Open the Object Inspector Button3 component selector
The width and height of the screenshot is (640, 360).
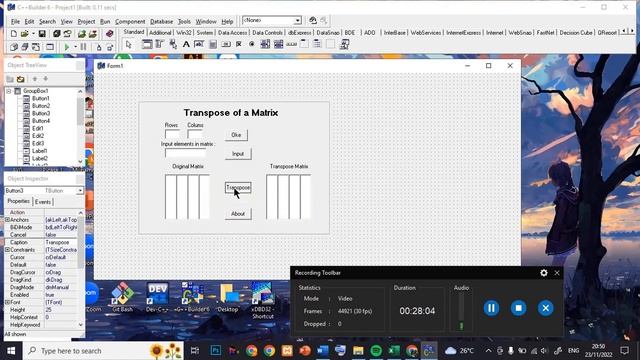point(80,191)
